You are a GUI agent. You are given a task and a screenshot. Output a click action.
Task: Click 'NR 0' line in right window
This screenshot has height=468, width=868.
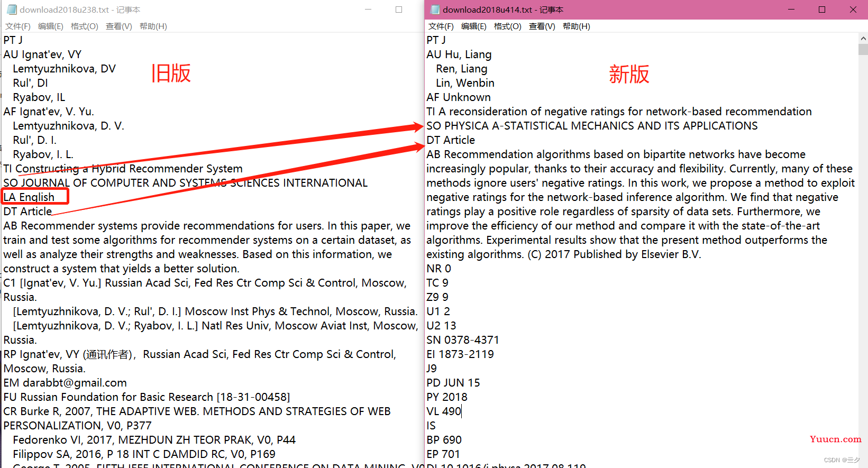pyautogui.click(x=438, y=269)
